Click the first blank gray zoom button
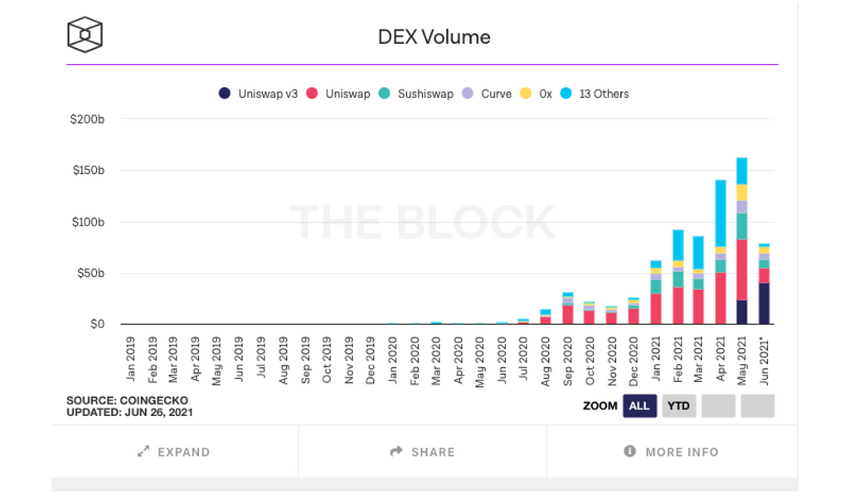 [x=718, y=405]
